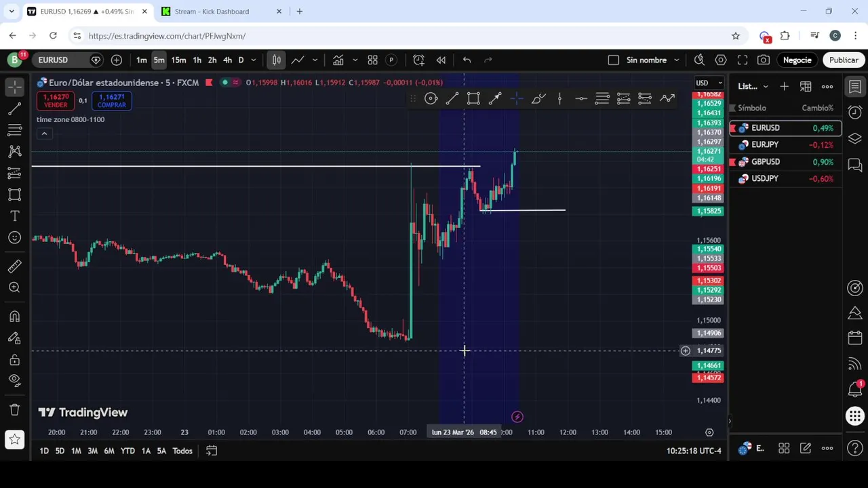Select the text annotation tool
Image resolution: width=868 pixels, height=488 pixels.
tap(14, 216)
